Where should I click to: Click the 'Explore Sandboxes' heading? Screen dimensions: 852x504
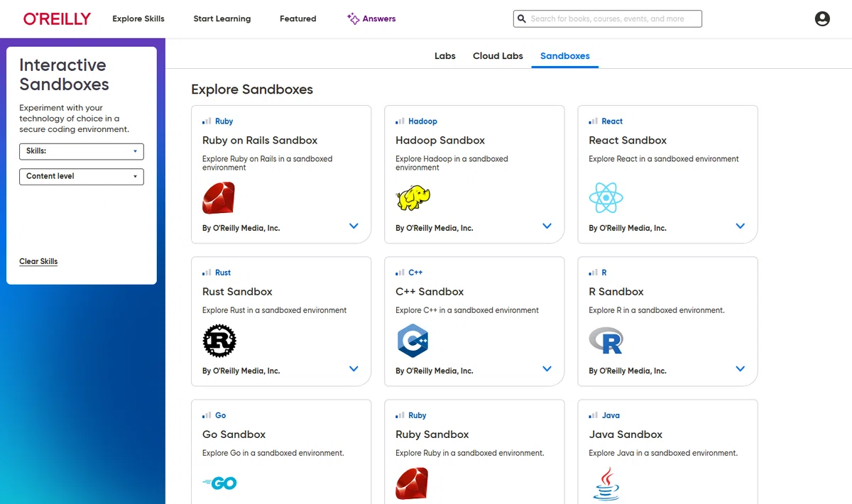(x=252, y=89)
